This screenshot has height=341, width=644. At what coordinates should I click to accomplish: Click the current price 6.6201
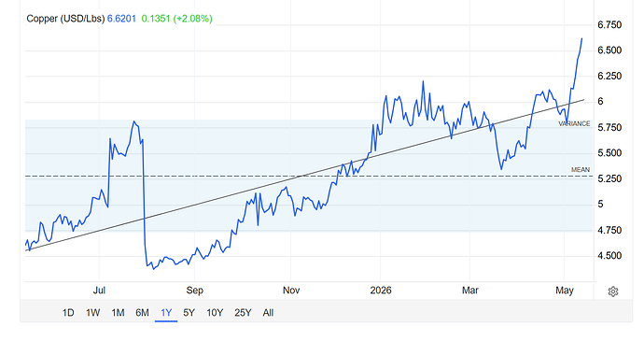coord(121,19)
